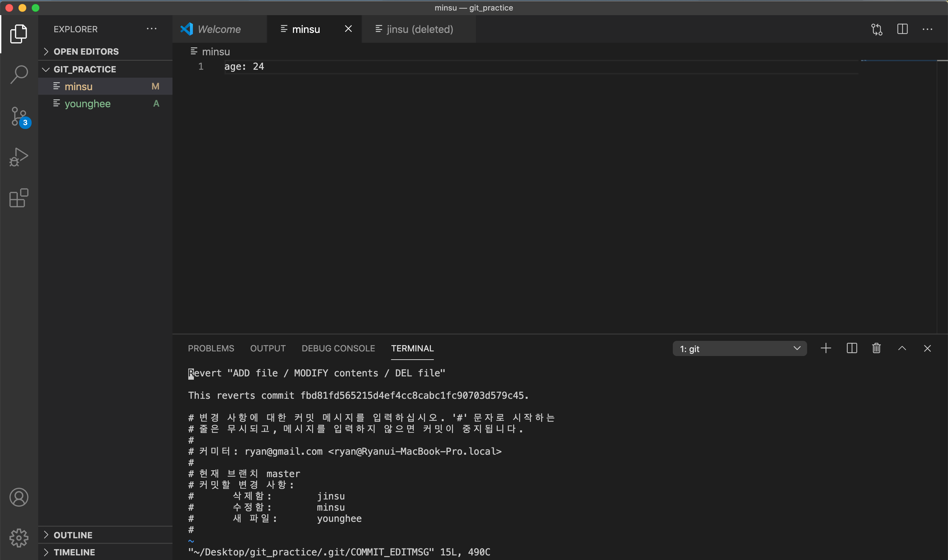Open the Manage settings gear
Screen dimensions: 948x560
[x=18, y=538]
